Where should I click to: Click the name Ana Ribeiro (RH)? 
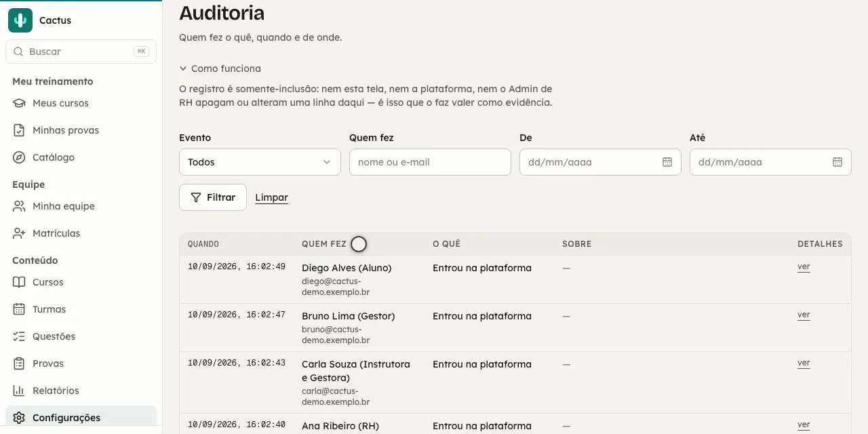(340, 426)
